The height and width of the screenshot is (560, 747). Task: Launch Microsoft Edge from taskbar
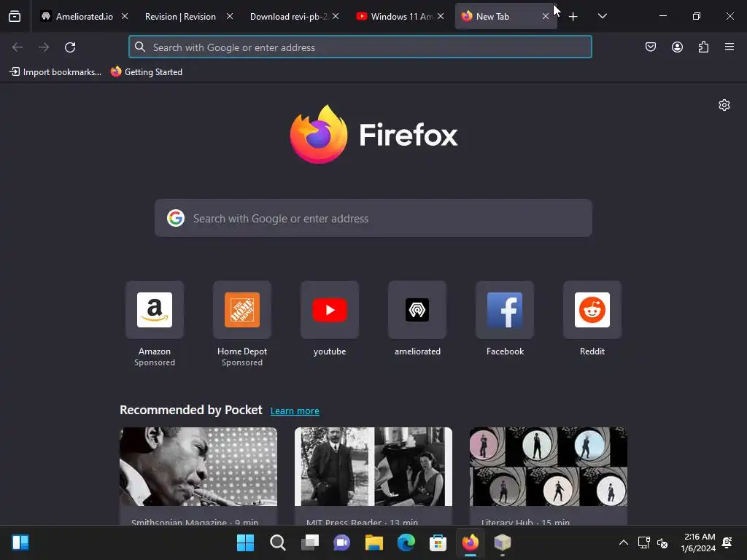point(406,542)
